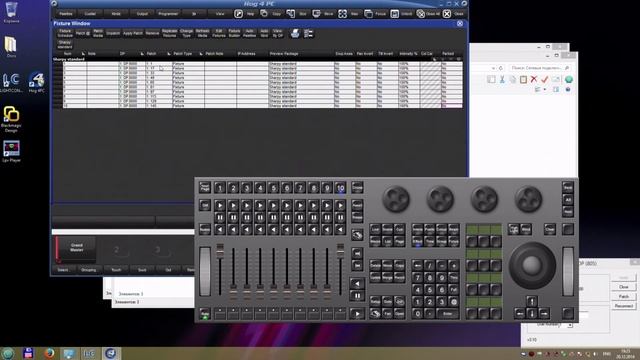This screenshot has height=360, width=640.
Task: Pause master 5 on the playback section
Action: coord(273,218)
